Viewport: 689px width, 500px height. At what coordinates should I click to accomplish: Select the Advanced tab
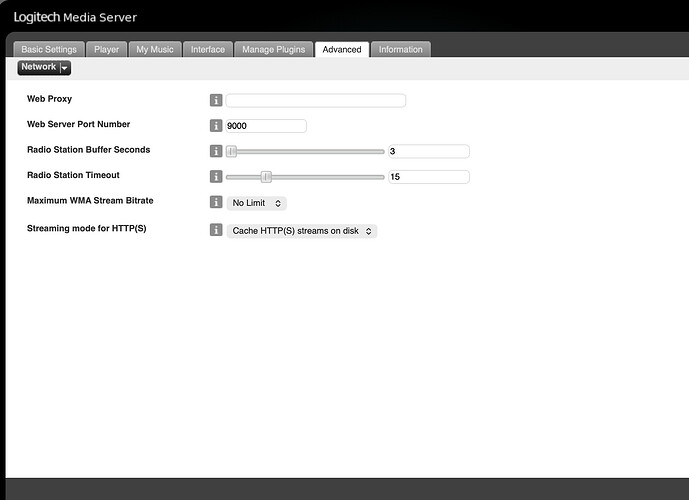[342, 49]
